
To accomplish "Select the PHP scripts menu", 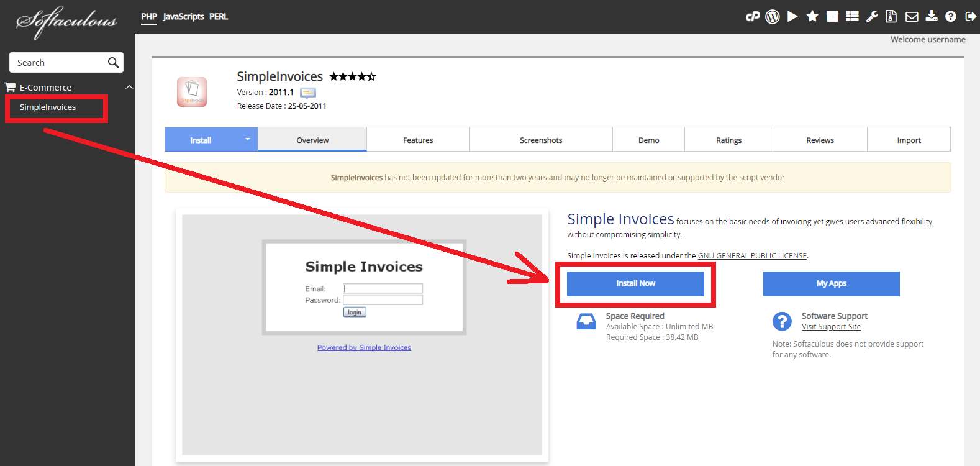I will 149,17.
